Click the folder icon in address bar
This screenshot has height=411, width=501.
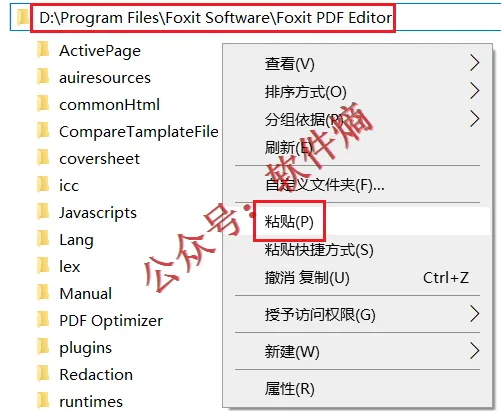point(23,17)
